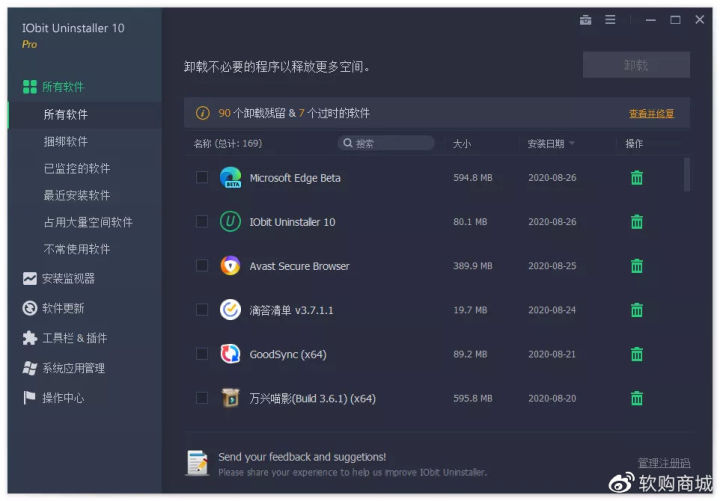The width and height of the screenshot is (720, 501).
Task: Click the feedback notepad icon
Action: 197,462
